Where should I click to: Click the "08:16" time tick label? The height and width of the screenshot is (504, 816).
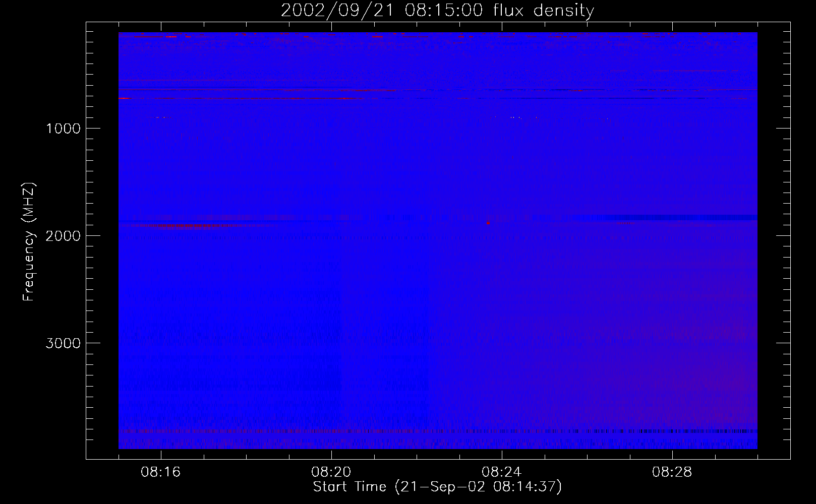[161, 472]
